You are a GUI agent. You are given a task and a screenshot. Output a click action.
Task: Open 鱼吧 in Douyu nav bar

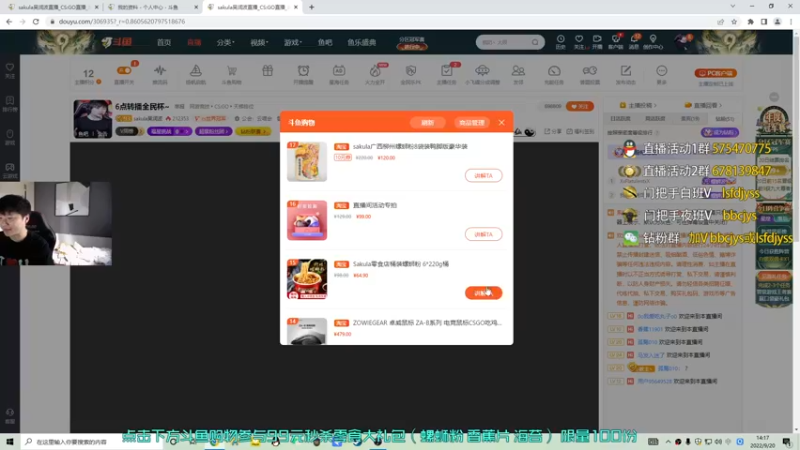(325, 42)
